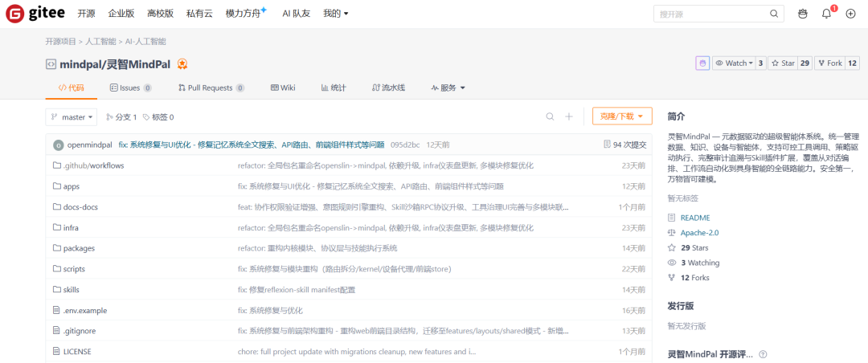Open the .github folder icon
This screenshot has height=363, width=868.
[56, 165]
